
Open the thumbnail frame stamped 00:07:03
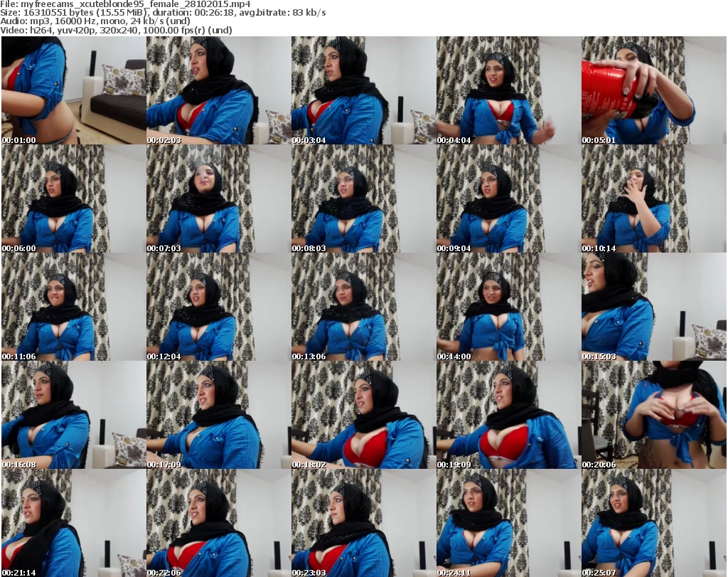point(219,198)
